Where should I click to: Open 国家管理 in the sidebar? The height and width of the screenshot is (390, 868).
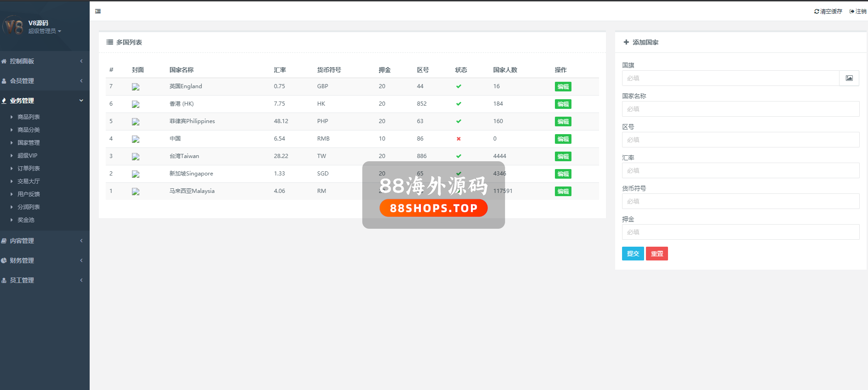click(x=29, y=143)
